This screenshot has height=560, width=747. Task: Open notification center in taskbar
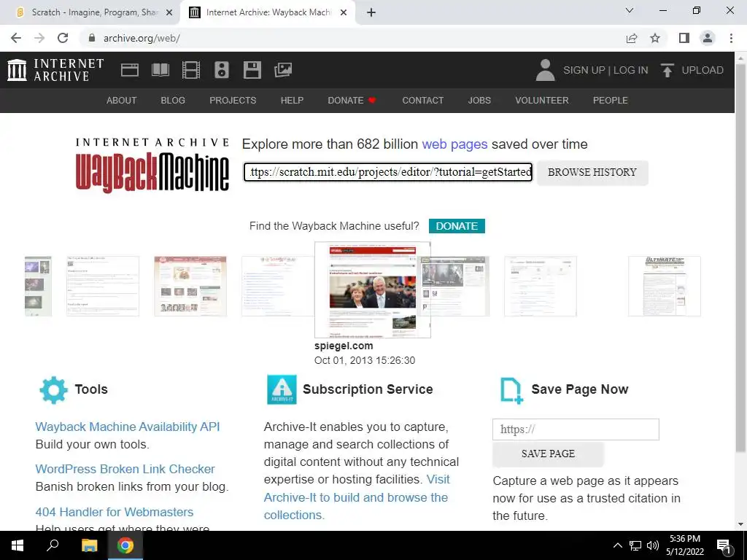point(724,545)
